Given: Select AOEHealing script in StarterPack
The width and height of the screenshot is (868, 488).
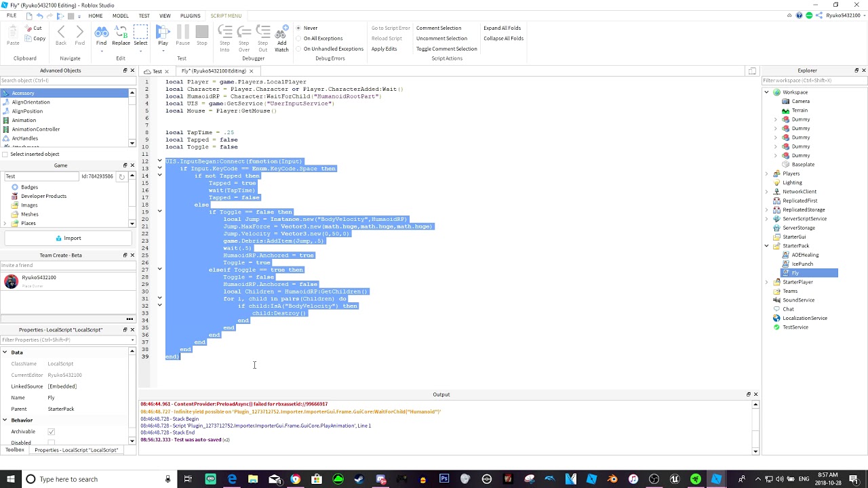Looking at the screenshot, I should click(x=805, y=255).
